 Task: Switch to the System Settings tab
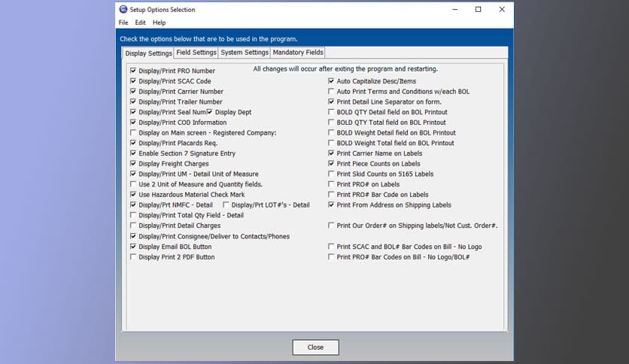[245, 53]
